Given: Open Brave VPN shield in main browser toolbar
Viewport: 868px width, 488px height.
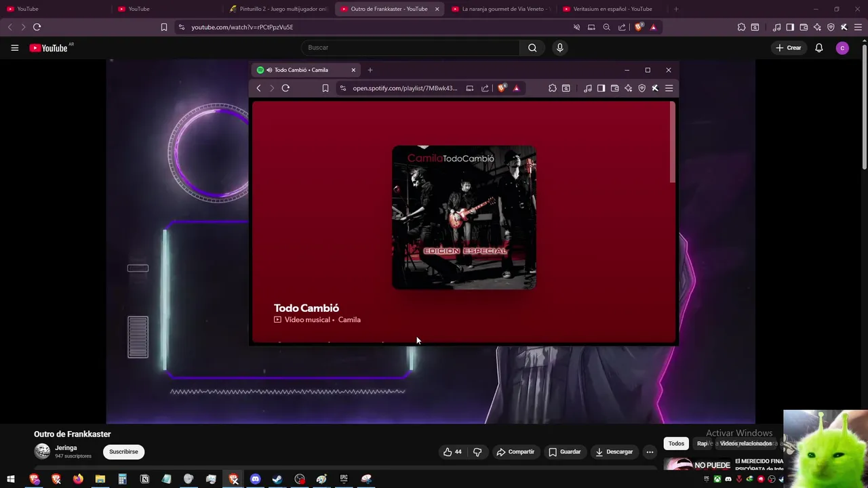Looking at the screenshot, I should pos(831,27).
